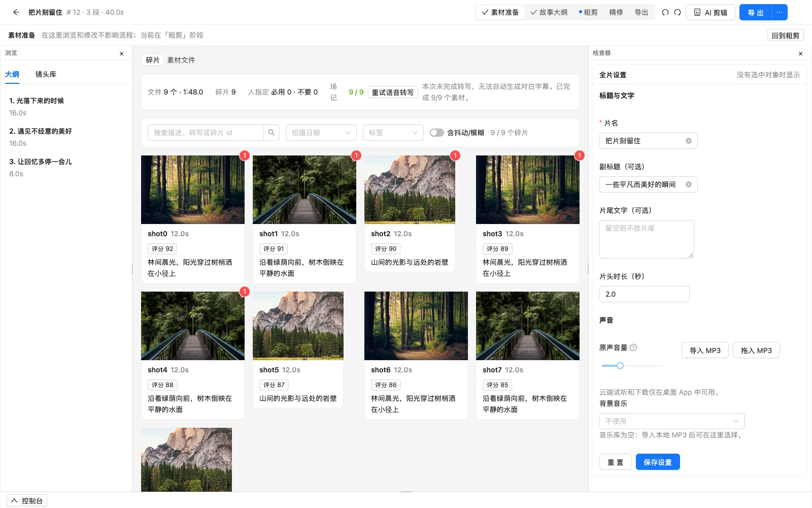Switch to the 大纲 tab
This screenshot has height=508, width=812.
point(12,74)
